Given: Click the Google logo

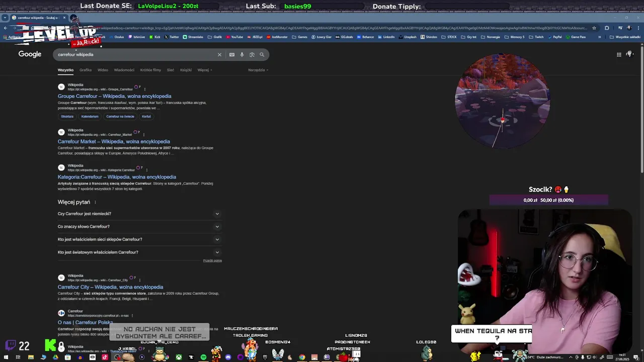Looking at the screenshot, I should [30, 54].
